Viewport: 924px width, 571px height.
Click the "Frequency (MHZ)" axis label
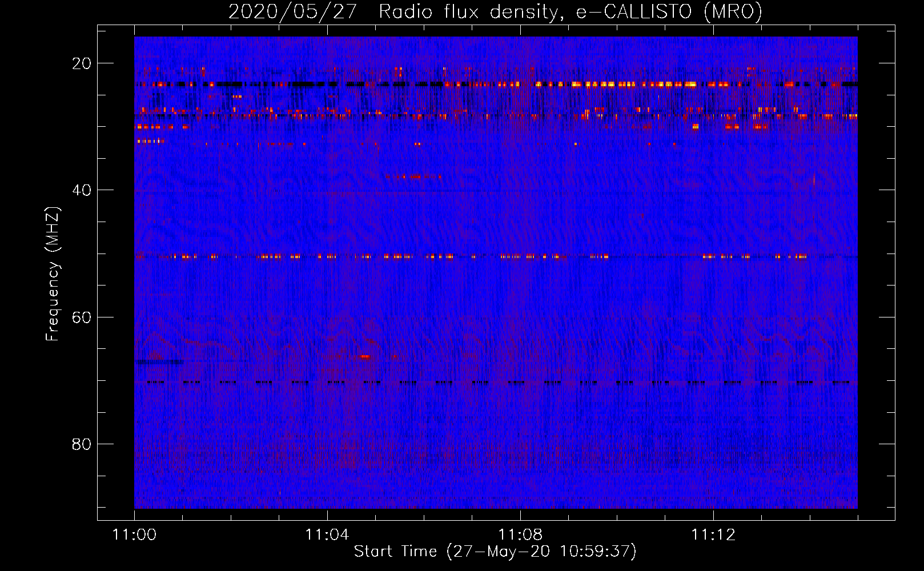tap(53, 274)
